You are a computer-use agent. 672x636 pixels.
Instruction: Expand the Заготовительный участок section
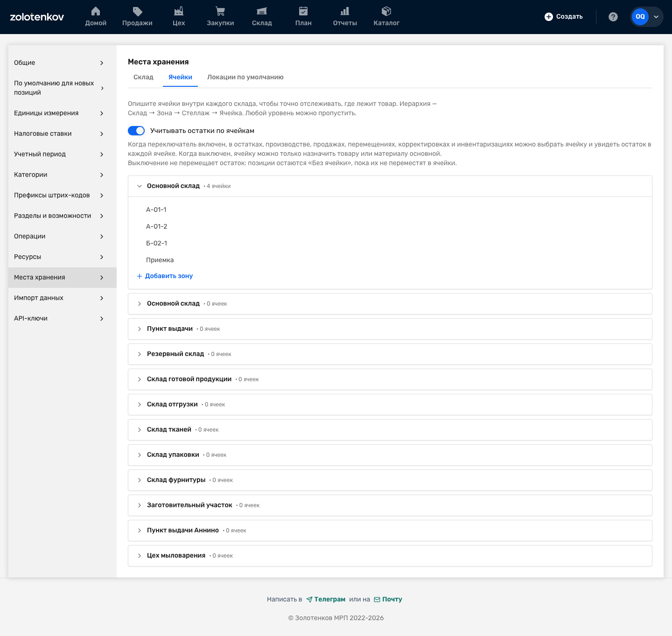coord(390,505)
